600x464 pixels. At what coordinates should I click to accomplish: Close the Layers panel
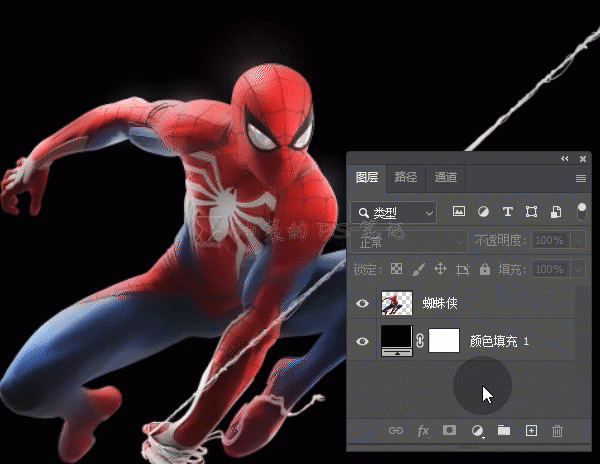[x=583, y=159]
